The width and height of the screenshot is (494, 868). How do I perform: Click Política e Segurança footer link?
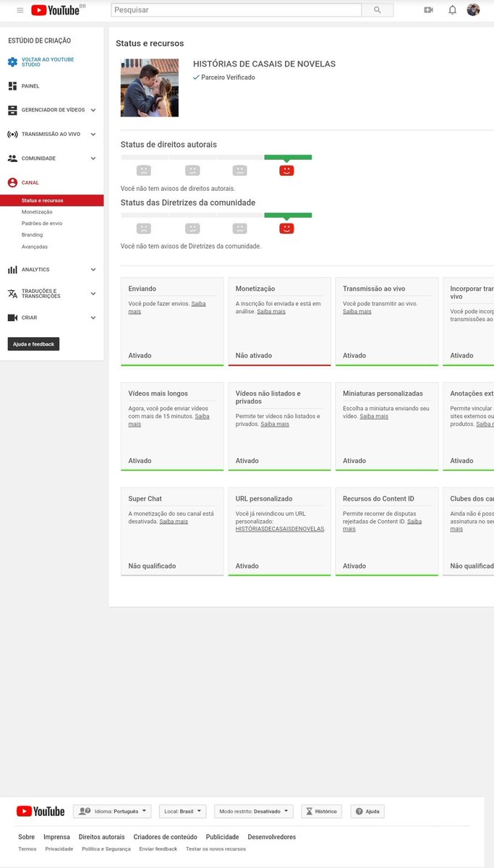(106, 849)
